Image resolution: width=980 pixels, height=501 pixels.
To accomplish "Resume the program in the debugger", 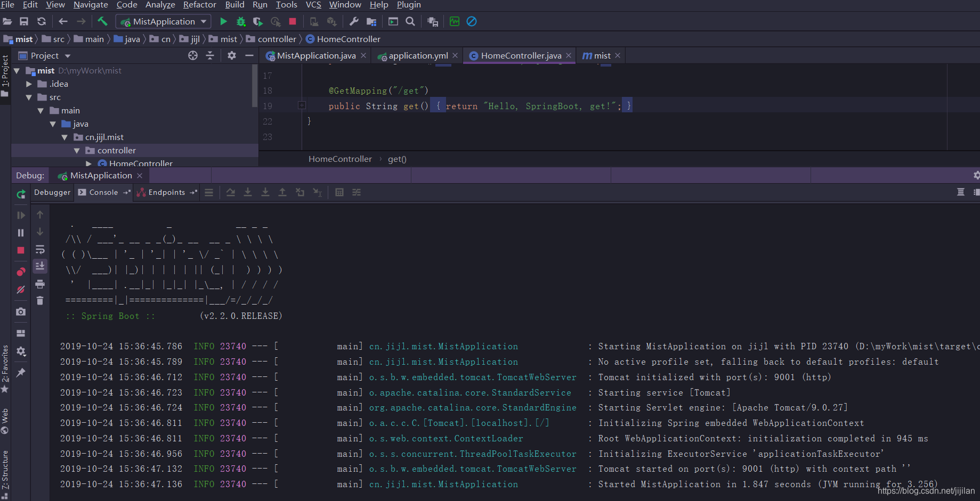I will [21, 215].
